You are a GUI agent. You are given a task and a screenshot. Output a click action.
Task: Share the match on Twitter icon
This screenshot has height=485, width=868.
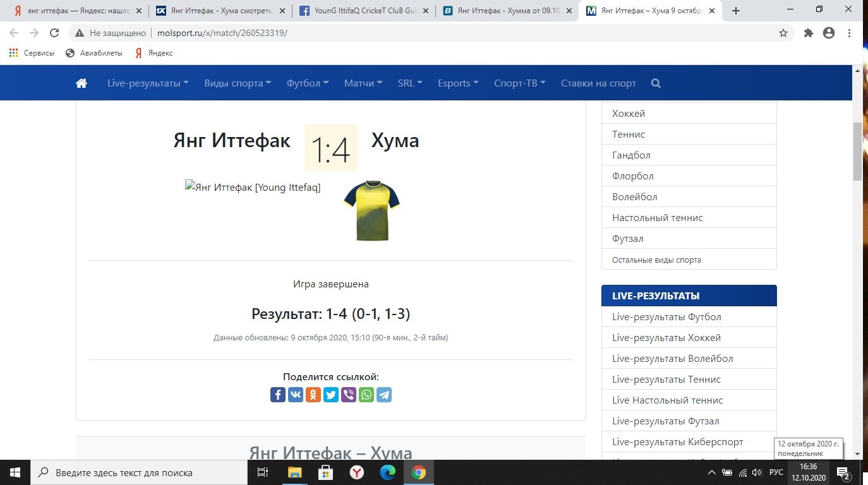[331, 395]
